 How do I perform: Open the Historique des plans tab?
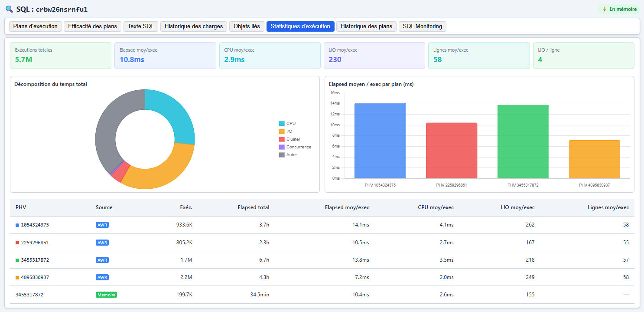367,26
